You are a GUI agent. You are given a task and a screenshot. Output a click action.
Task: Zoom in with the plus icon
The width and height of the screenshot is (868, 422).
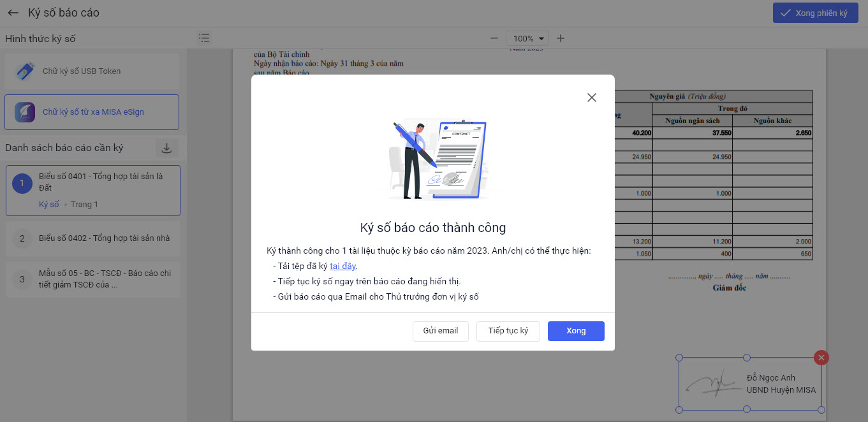pyautogui.click(x=561, y=38)
